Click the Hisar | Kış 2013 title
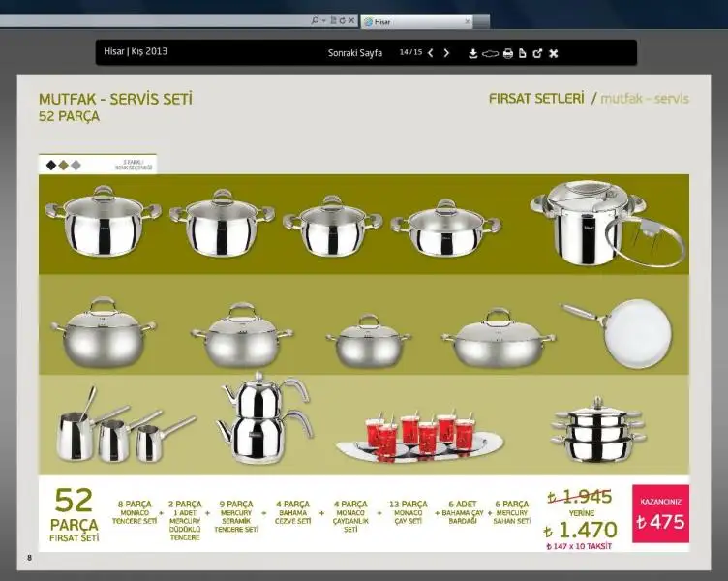Screen dimensions: 728x581 click(136, 51)
